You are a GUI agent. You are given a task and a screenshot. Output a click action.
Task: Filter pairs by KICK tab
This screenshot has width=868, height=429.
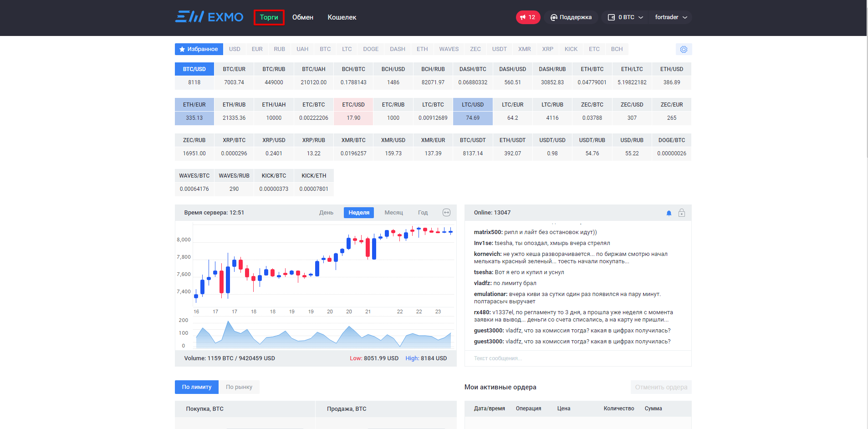click(x=571, y=49)
